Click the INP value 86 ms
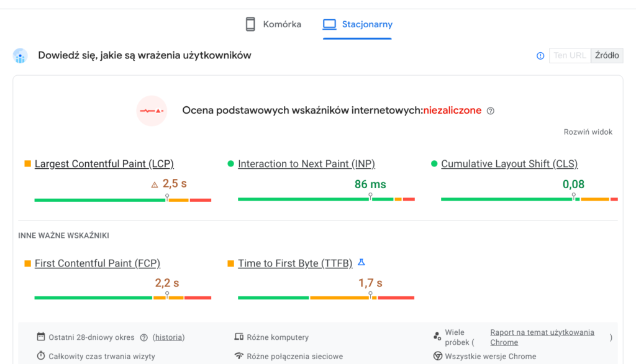The width and height of the screenshot is (636, 364). (x=370, y=184)
